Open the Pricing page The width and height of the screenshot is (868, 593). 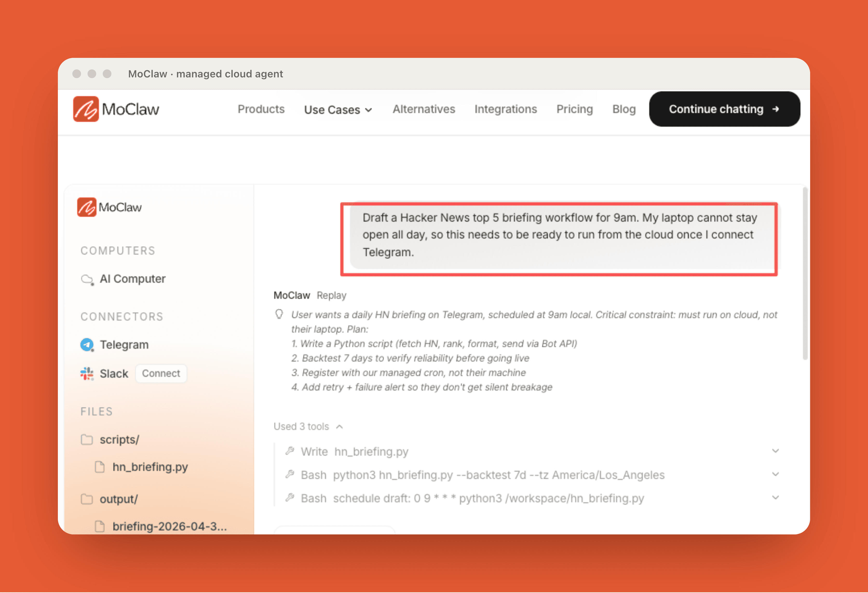pos(575,109)
